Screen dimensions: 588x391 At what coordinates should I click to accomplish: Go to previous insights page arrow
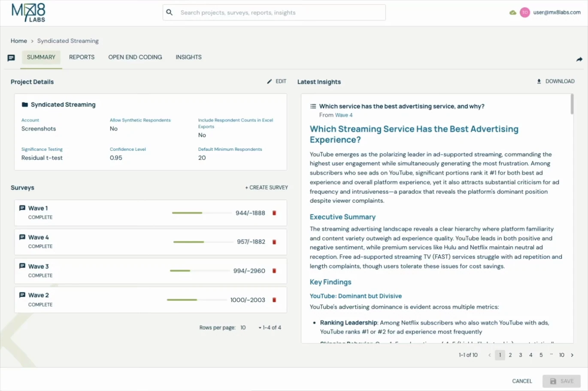point(489,355)
